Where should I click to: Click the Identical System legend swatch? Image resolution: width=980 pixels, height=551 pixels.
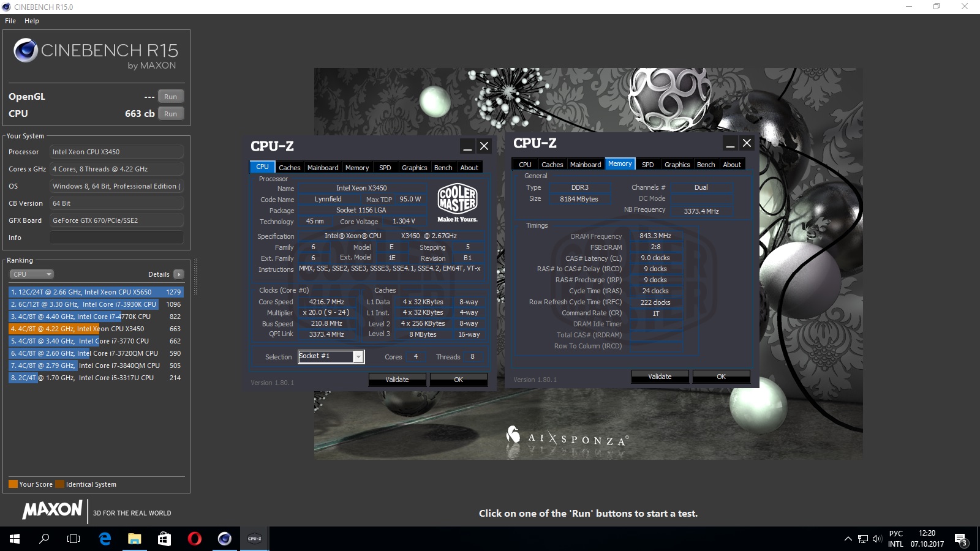tap(59, 484)
